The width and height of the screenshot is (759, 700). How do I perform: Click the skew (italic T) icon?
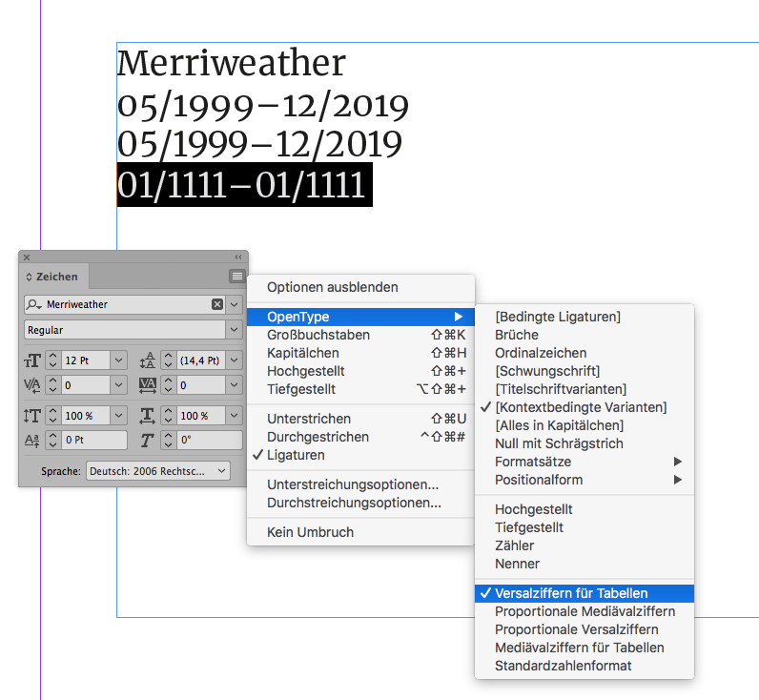(x=147, y=440)
